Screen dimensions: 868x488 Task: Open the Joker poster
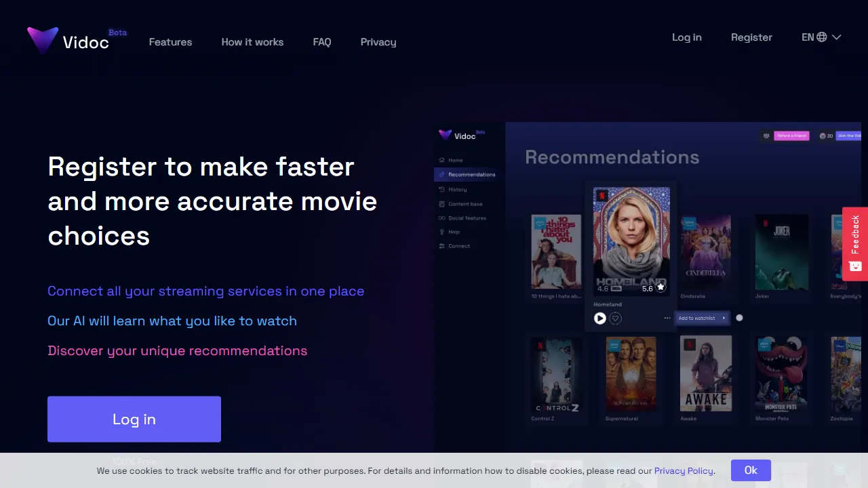(x=781, y=252)
